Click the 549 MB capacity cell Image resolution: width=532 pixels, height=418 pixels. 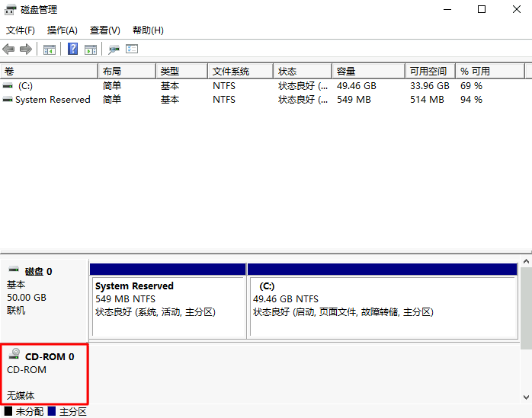pyautogui.click(x=354, y=100)
